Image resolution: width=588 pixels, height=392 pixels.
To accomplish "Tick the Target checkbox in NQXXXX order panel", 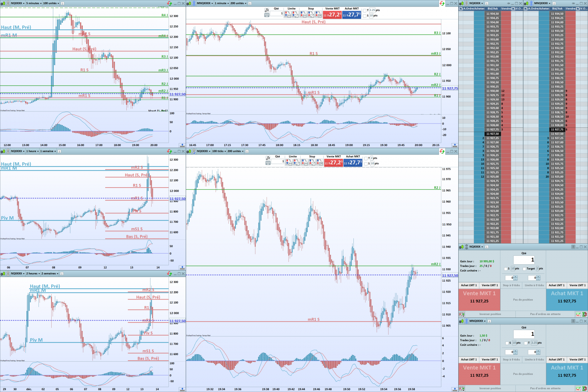I will click(x=524, y=269).
